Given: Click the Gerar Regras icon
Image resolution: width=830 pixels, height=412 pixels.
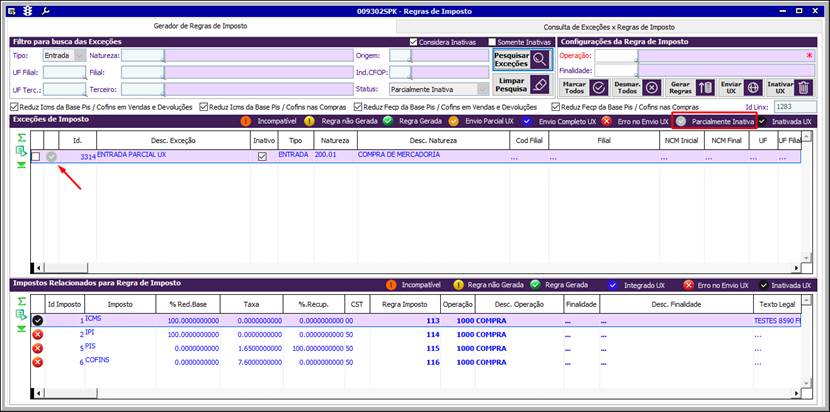Looking at the screenshot, I should coord(704,87).
